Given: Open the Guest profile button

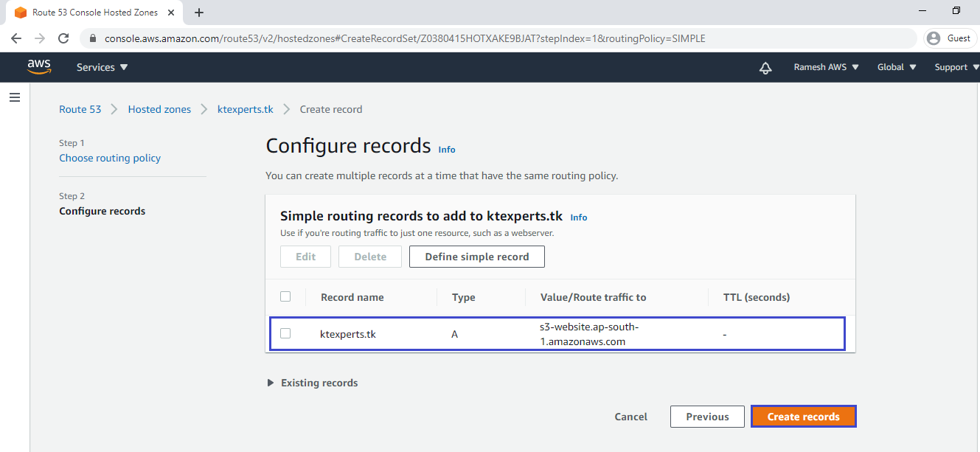Looking at the screenshot, I should click(x=950, y=38).
